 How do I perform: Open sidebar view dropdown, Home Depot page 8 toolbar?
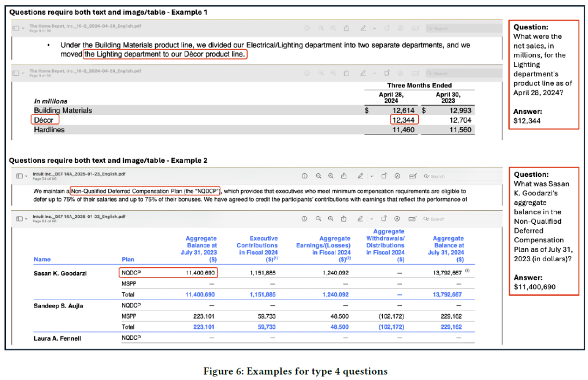pyautogui.click(x=23, y=28)
